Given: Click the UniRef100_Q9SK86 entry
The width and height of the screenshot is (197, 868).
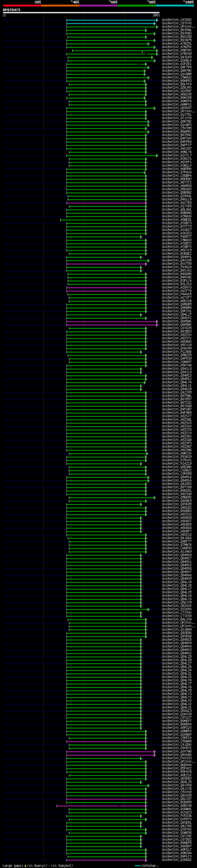Looking at the screenshot, I should click(x=177, y=754).
